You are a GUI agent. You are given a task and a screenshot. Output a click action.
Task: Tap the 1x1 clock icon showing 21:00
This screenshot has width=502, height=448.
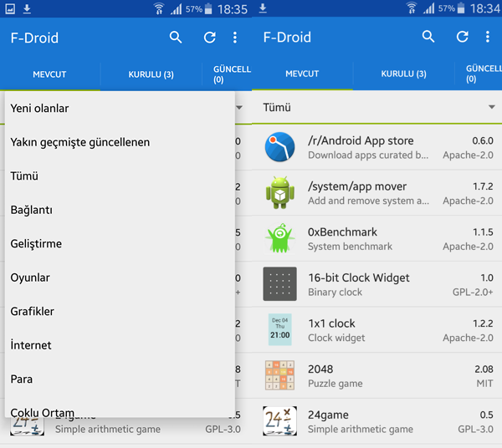click(279, 329)
